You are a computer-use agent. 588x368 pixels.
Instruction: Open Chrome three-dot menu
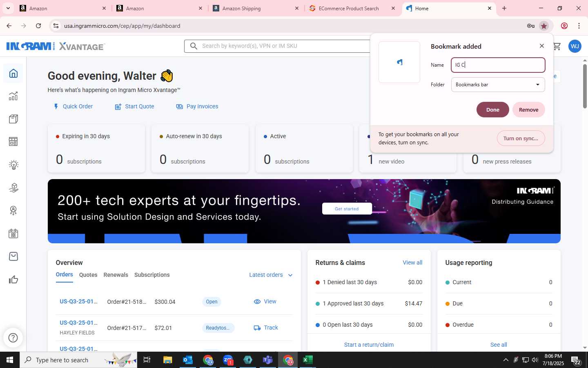tap(579, 26)
